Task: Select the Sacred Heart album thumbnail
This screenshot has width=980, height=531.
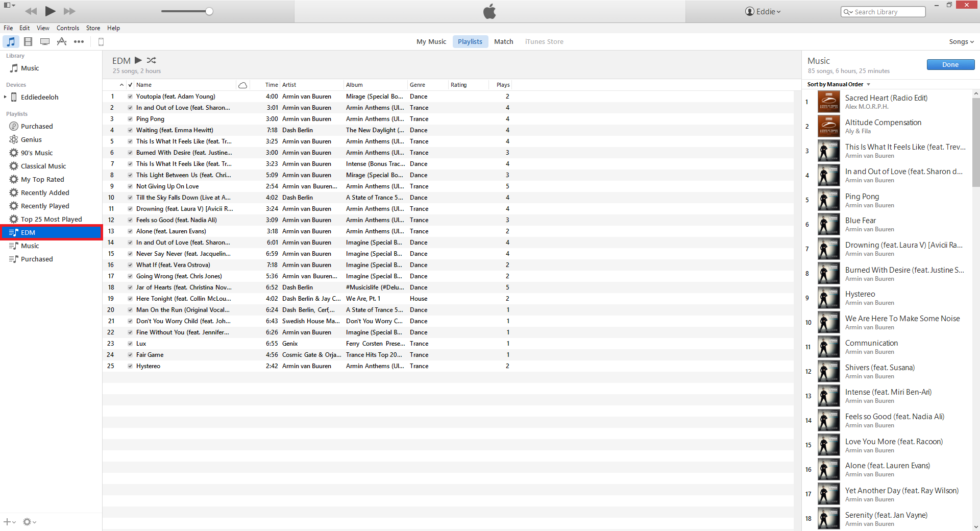Action: pyautogui.click(x=828, y=102)
